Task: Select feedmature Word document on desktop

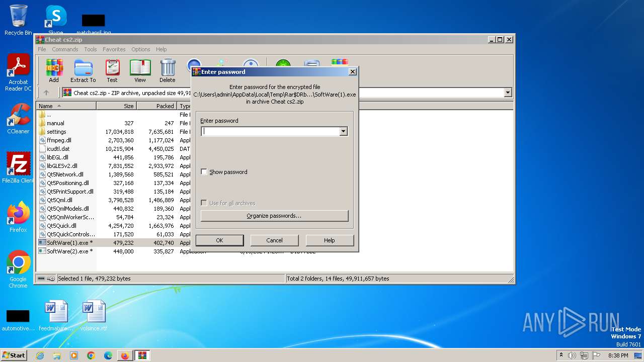Action: [x=56, y=316]
